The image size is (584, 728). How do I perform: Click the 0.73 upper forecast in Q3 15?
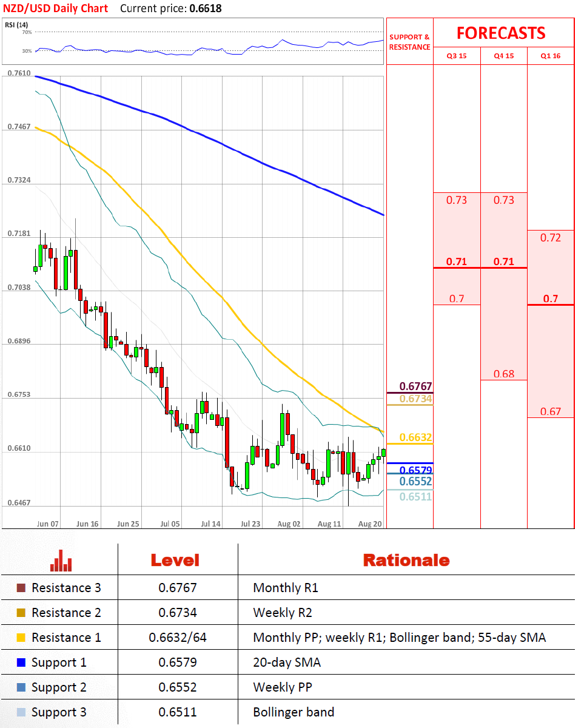point(457,200)
